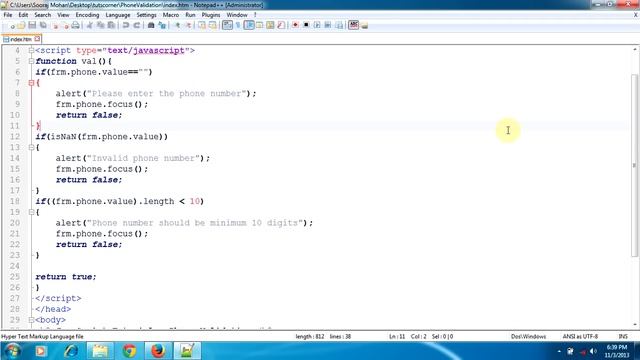Save the file using the Save icon
This screenshot has height=360, width=640.
[32, 25]
